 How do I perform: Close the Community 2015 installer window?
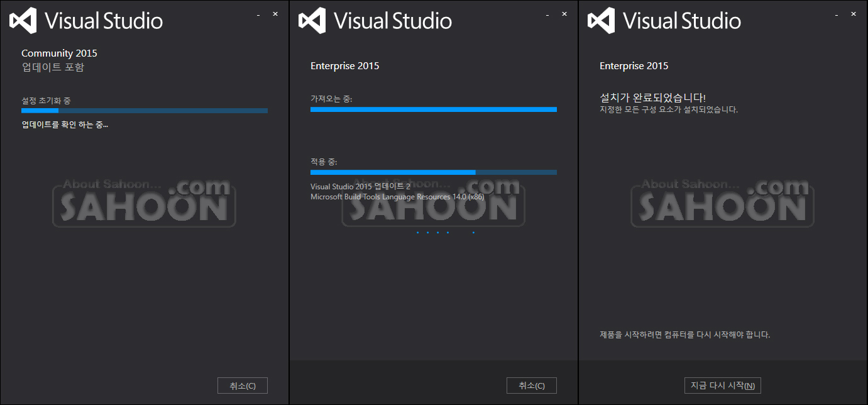[275, 14]
